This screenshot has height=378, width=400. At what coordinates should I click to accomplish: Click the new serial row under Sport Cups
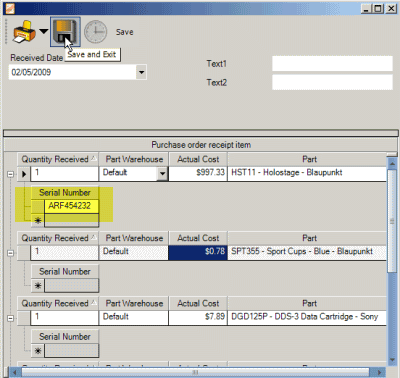tap(71, 286)
